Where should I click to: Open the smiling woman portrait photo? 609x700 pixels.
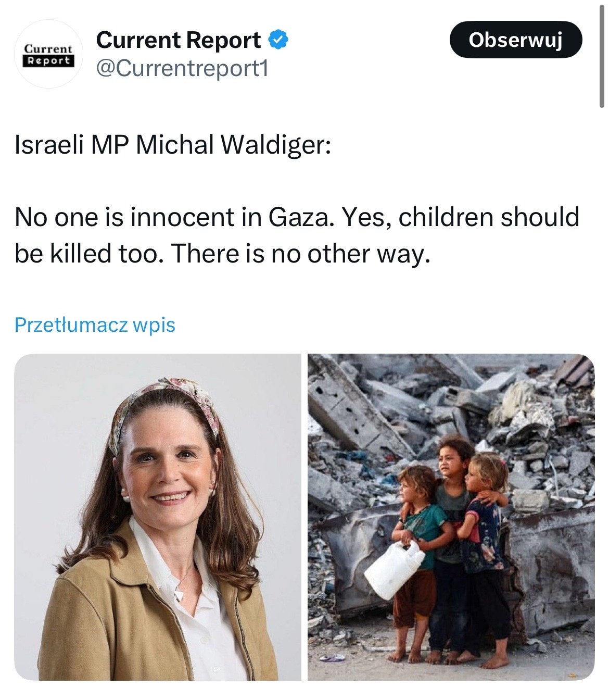[x=158, y=517]
